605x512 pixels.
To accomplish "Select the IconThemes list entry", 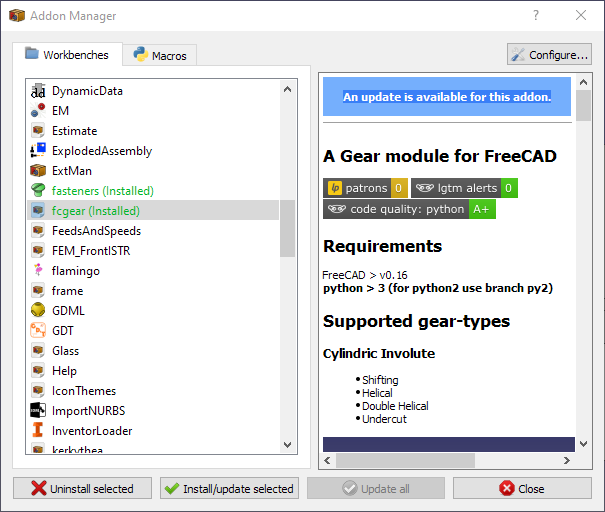I will [x=153, y=391].
